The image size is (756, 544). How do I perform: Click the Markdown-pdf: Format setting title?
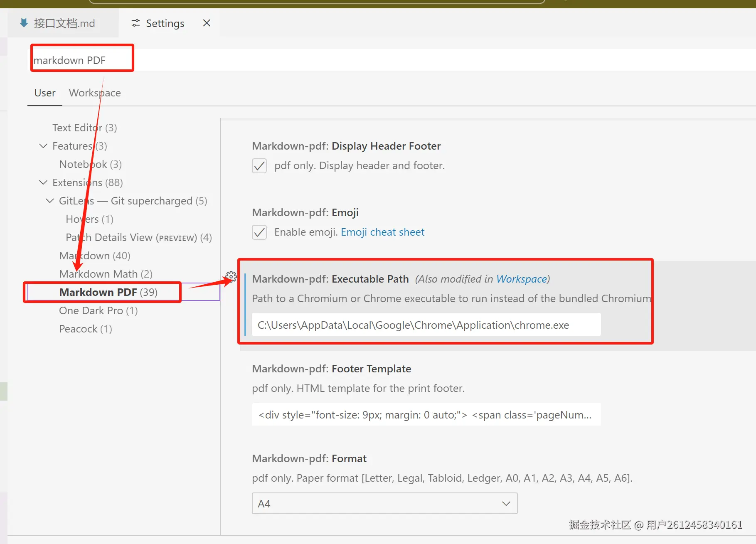[309, 458]
